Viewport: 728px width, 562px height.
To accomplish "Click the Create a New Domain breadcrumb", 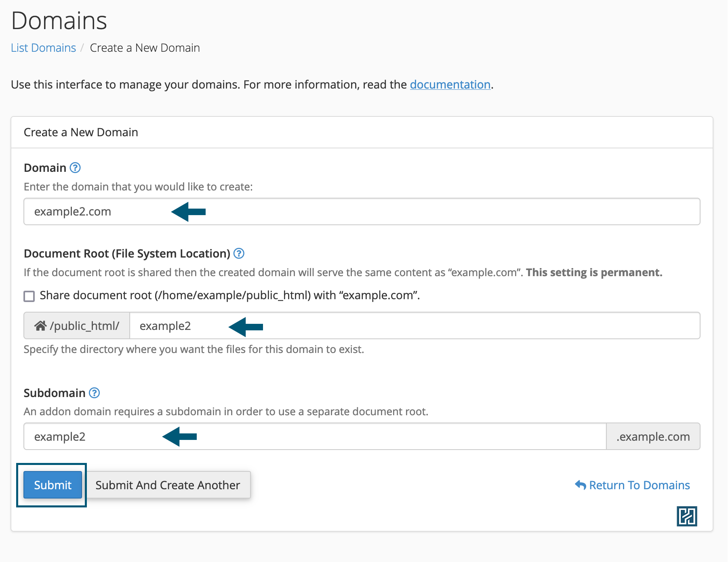I will [x=145, y=48].
